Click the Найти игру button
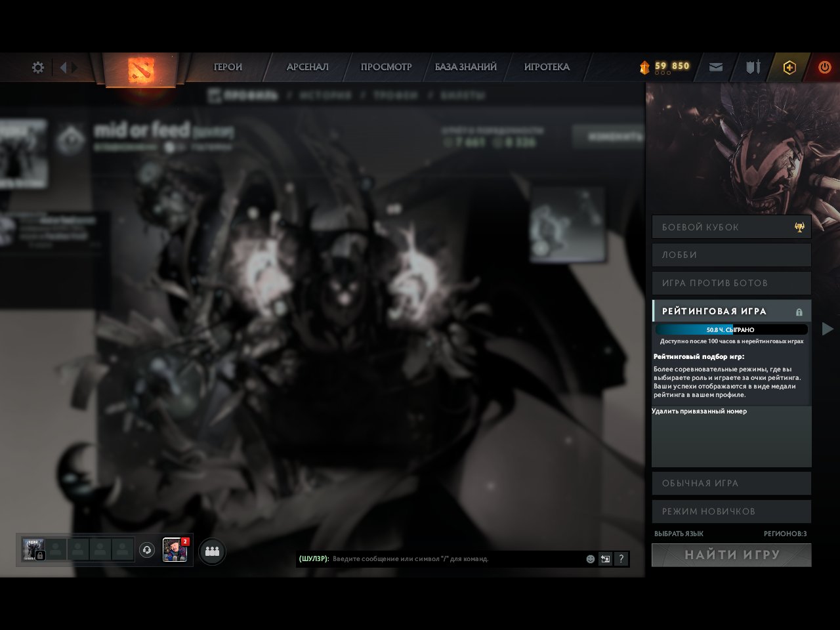Screen dimensions: 840x630 (732, 555)
